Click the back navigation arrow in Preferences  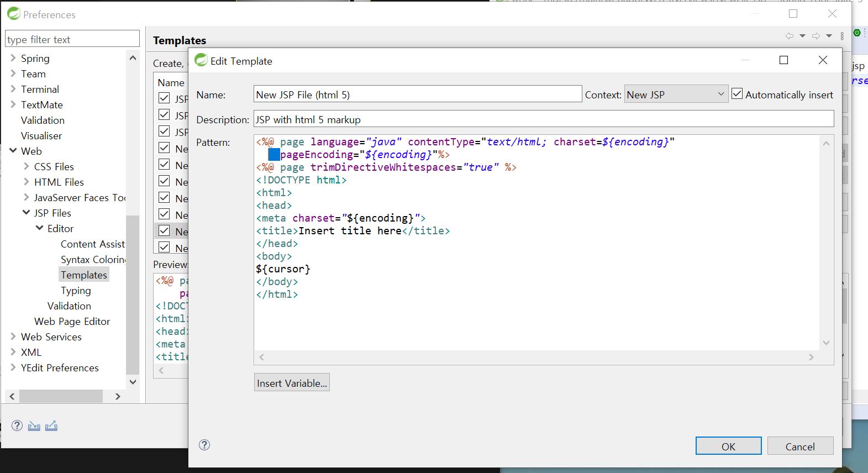pos(790,36)
